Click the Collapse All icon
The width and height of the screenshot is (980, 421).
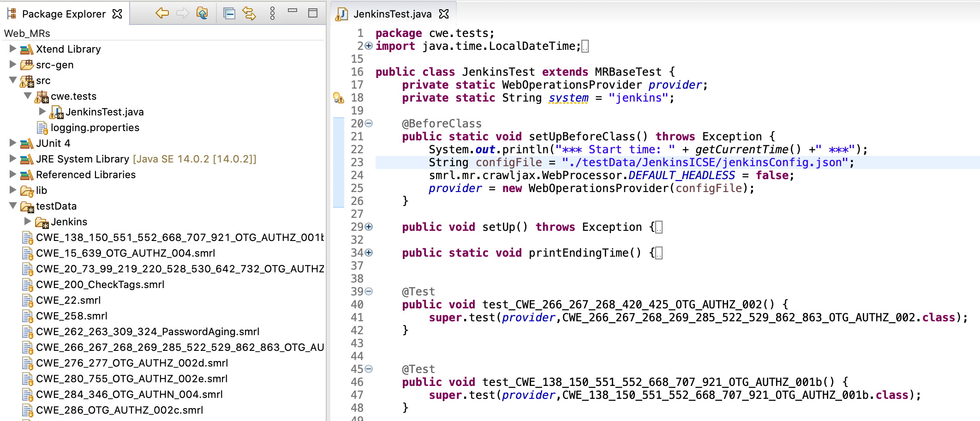229,13
